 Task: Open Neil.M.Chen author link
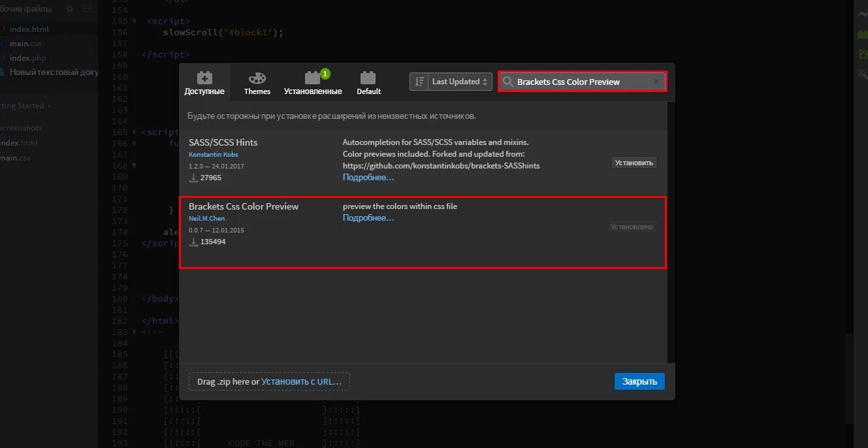(x=206, y=219)
